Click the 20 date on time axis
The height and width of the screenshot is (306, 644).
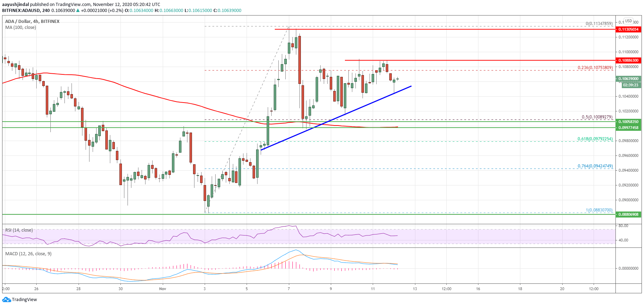562,289
